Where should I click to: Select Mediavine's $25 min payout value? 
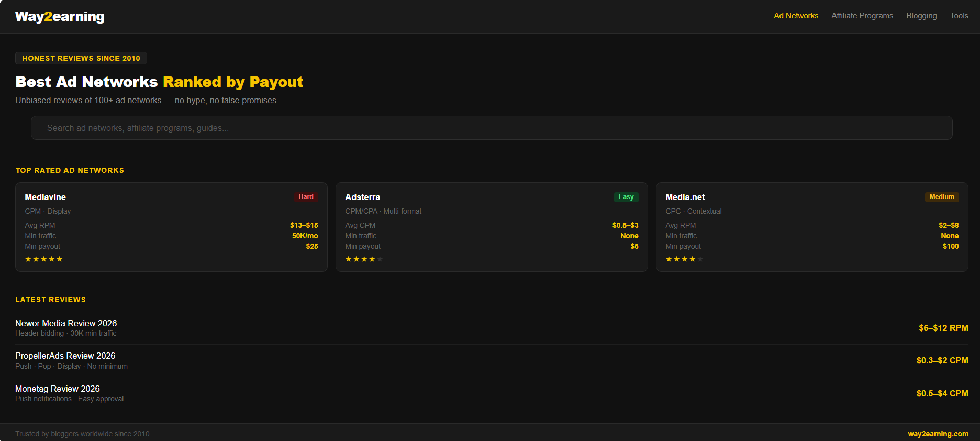[x=312, y=246]
